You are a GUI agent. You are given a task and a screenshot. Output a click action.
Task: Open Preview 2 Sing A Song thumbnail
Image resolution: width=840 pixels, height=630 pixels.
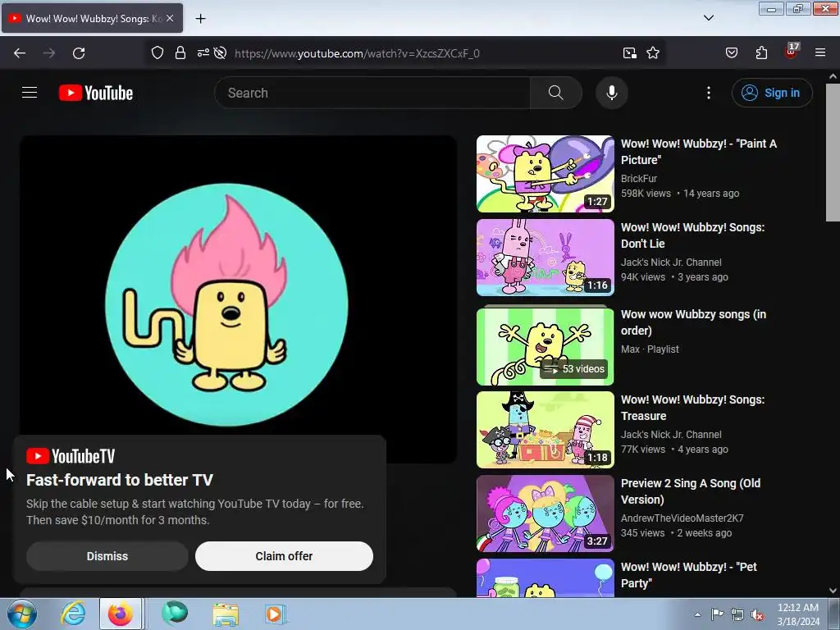coord(546,514)
